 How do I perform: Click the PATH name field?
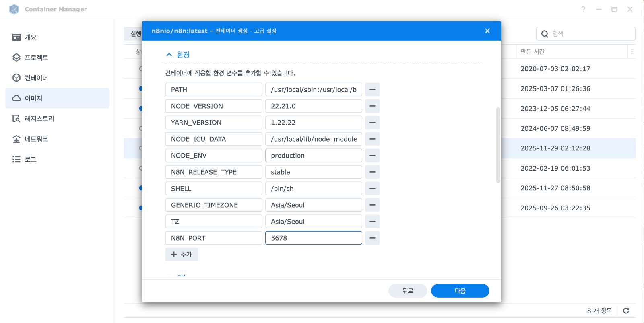pos(214,90)
